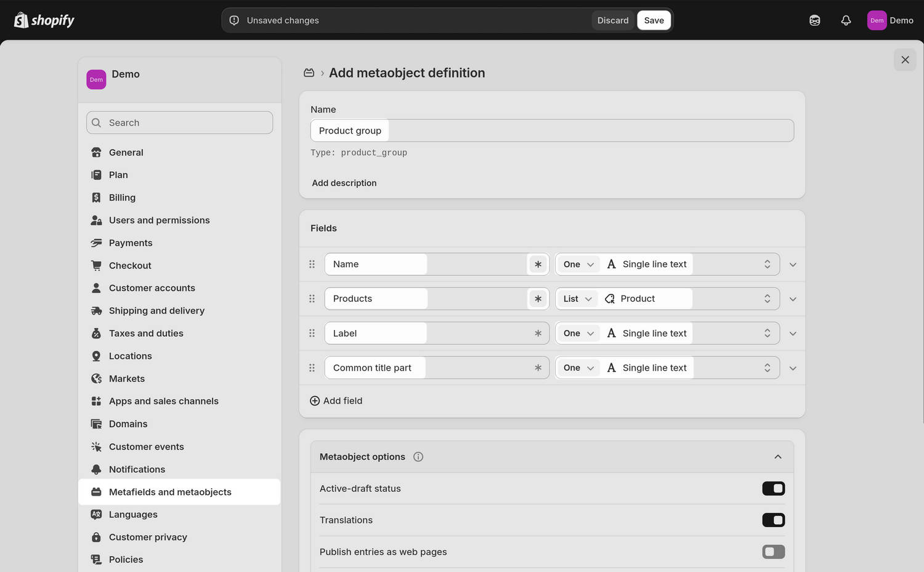The width and height of the screenshot is (924, 572).
Task: Open Shipping and delivery settings
Action: 156,310
